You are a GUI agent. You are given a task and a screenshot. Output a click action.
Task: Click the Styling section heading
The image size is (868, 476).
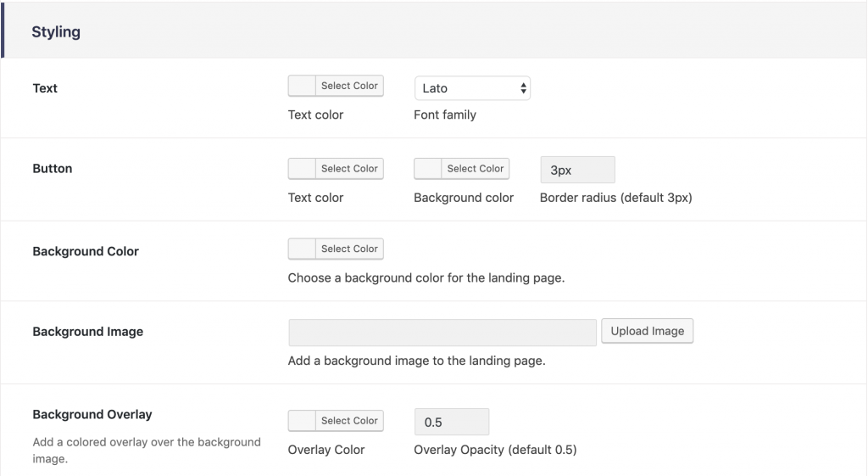point(56,32)
